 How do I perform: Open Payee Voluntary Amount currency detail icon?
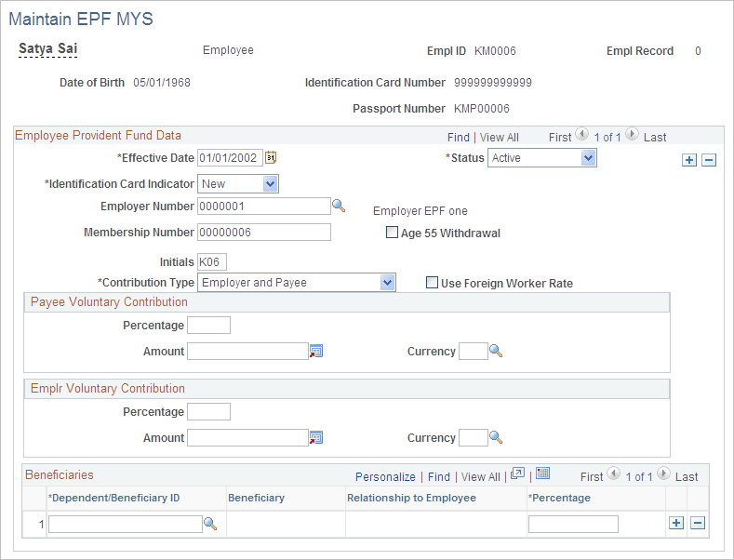tap(316, 352)
